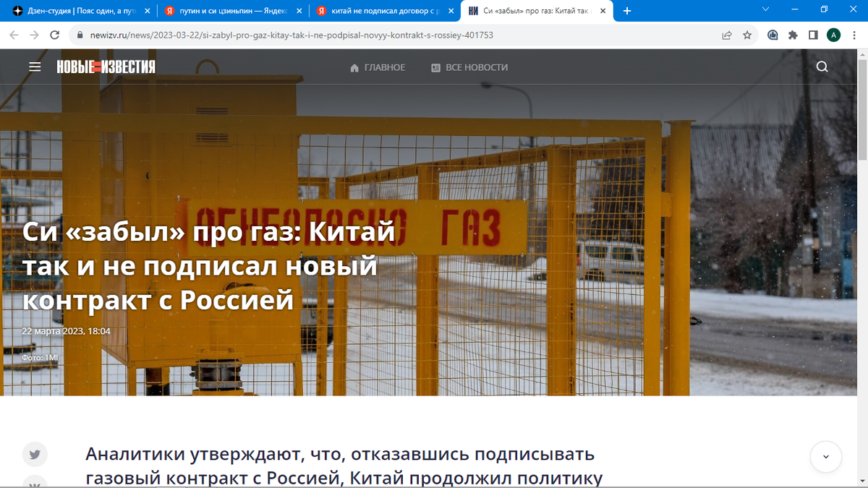Open the ВСЕ НОВОСТИ section link
Image resolution: width=868 pixels, height=488 pixels.
pyautogui.click(x=469, y=67)
